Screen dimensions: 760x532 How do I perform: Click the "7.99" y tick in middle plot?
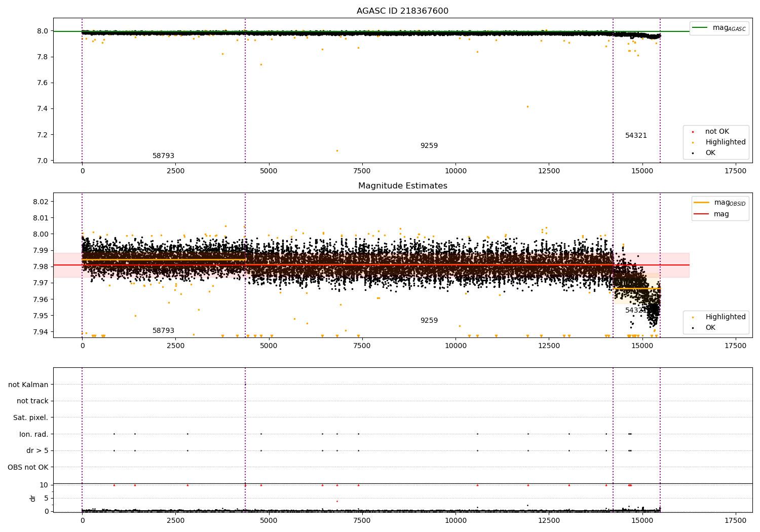(x=41, y=250)
